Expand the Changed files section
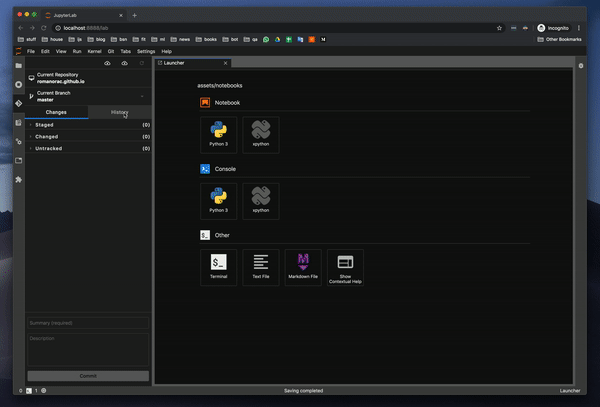600x407 pixels. click(x=88, y=137)
